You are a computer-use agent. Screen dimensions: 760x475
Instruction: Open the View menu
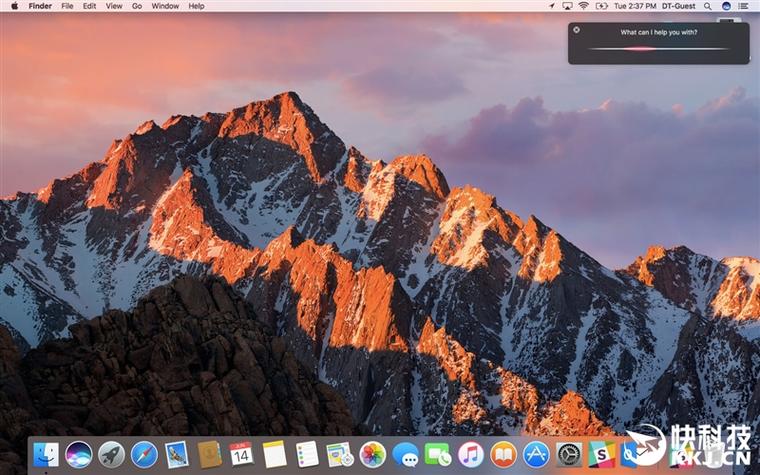pyautogui.click(x=114, y=6)
